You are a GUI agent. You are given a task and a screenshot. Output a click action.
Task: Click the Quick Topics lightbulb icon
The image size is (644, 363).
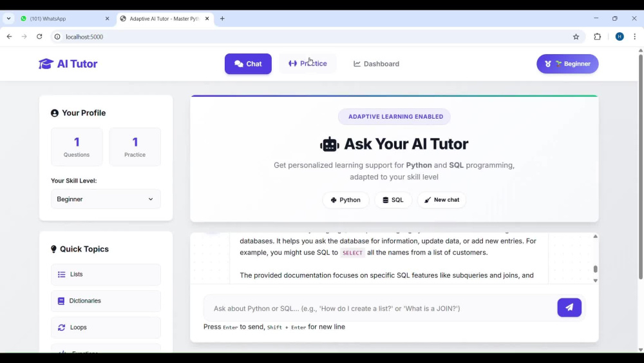coord(53,249)
